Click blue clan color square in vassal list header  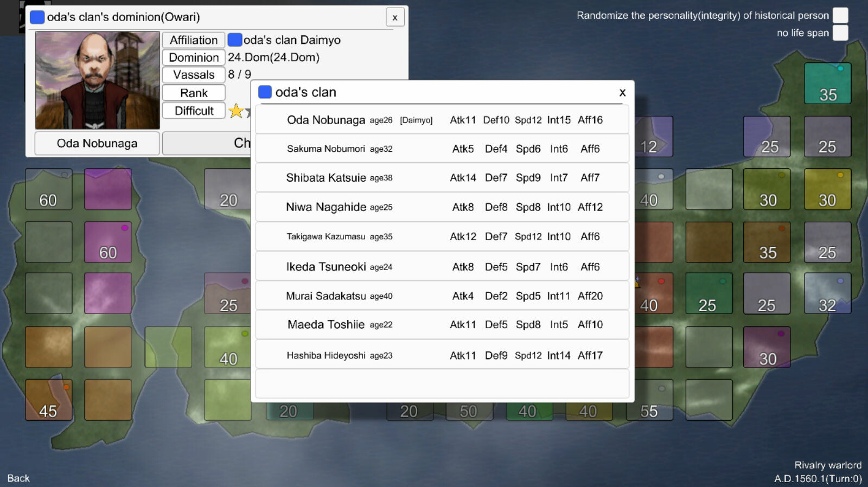pos(265,92)
